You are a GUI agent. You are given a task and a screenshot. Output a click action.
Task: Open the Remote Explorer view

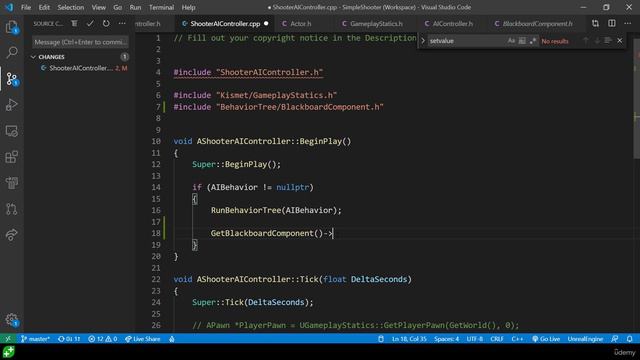11,131
